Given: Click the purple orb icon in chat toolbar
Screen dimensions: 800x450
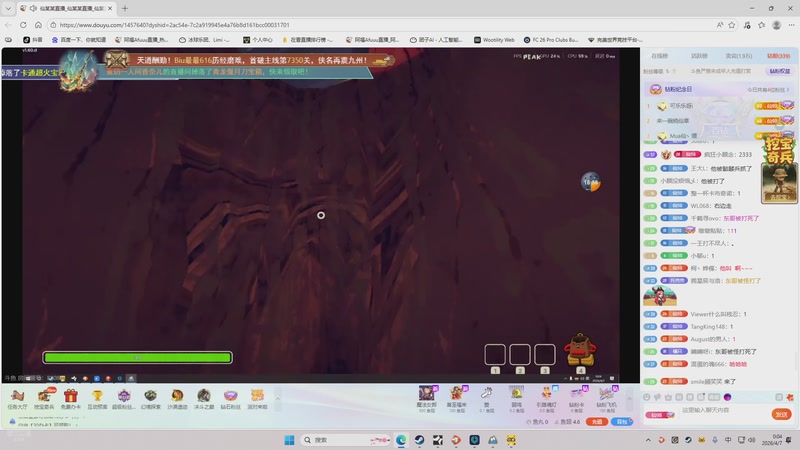Looking at the screenshot, I should [728, 397].
